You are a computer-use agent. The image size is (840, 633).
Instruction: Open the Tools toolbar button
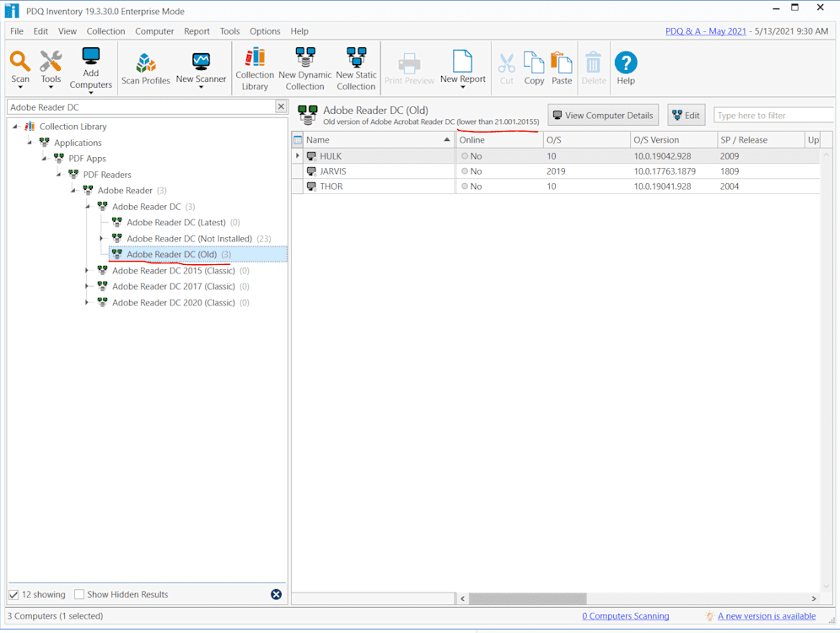coord(51,68)
